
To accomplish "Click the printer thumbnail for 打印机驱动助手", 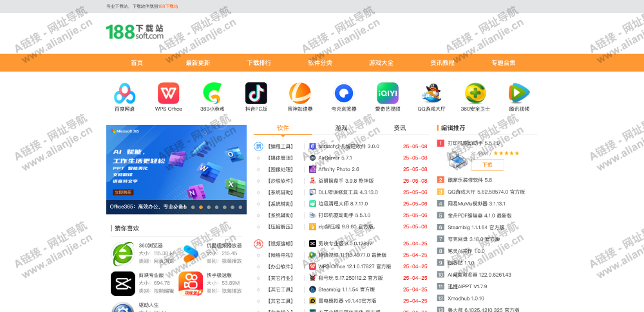I will coord(458,160).
